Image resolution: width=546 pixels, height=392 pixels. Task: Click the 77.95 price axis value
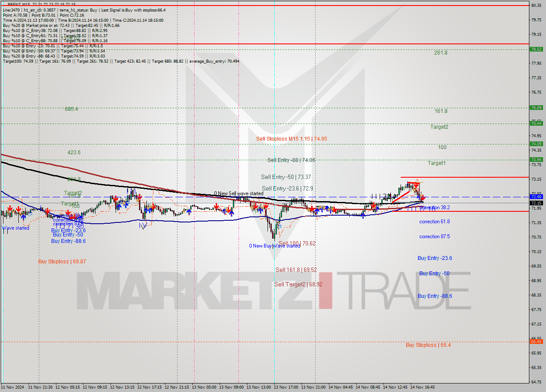coord(536,63)
